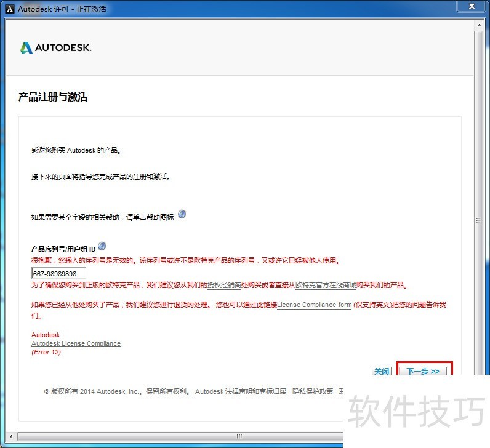Click the vertical scrollbar up arrow
This screenshot has width=490, height=448.
click(x=478, y=25)
